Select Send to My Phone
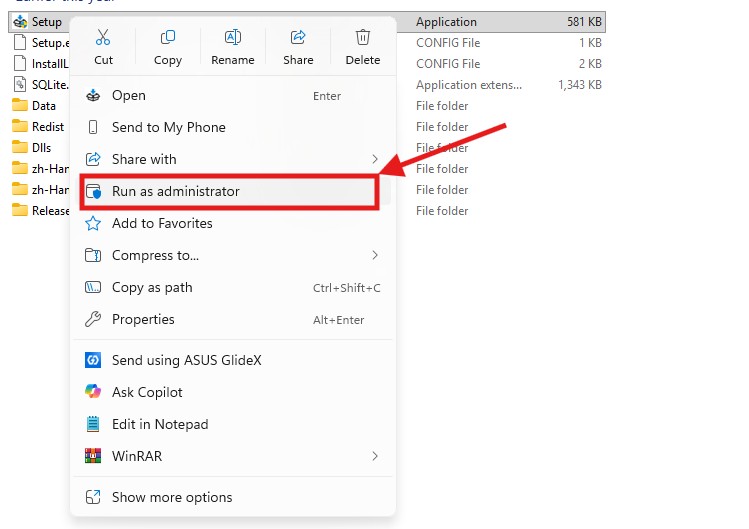 [233, 127]
